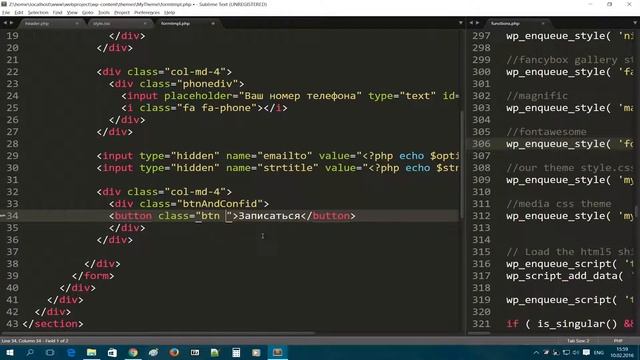Click left pane previous-tab arrow
640x360 pixels.
point(5,23)
